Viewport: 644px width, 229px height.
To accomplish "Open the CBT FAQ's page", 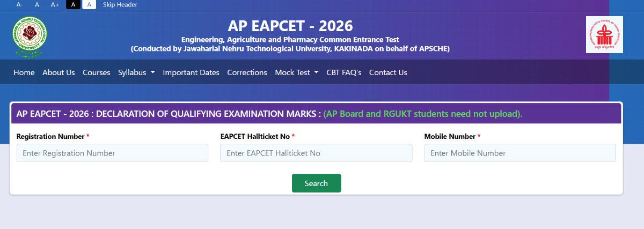I will coord(344,72).
